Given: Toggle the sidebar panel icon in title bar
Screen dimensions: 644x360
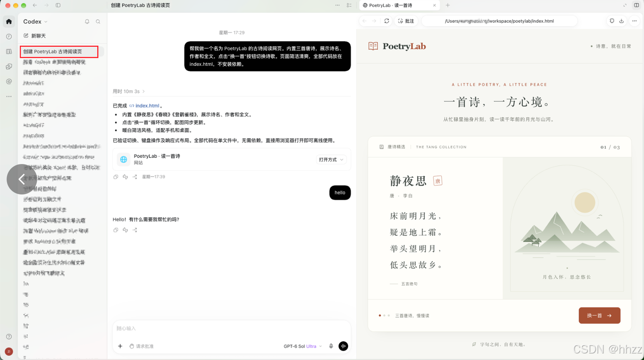Looking at the screenshot, I should 58,5.
